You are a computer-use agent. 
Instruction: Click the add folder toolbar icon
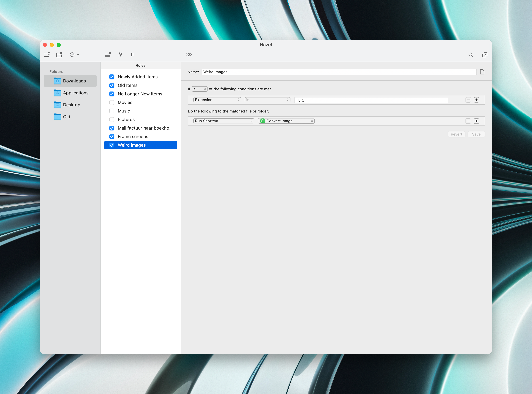click(47, 55)
